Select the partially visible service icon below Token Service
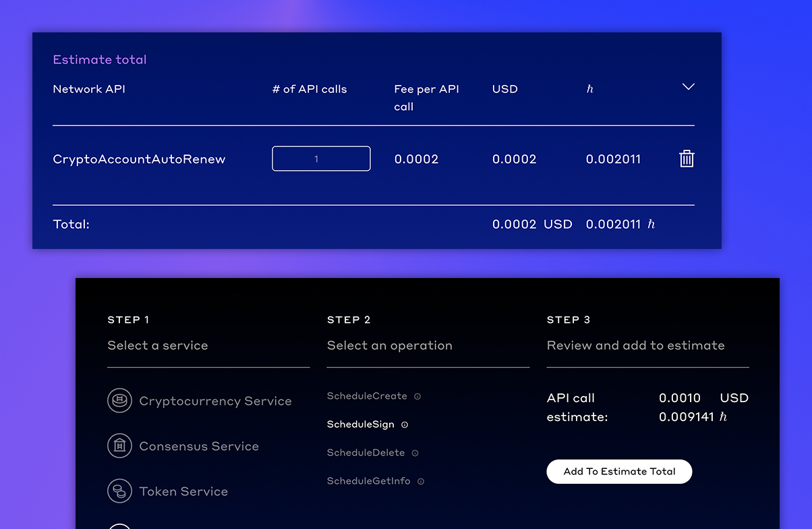812x529 pixels. [x=119, y=525]
